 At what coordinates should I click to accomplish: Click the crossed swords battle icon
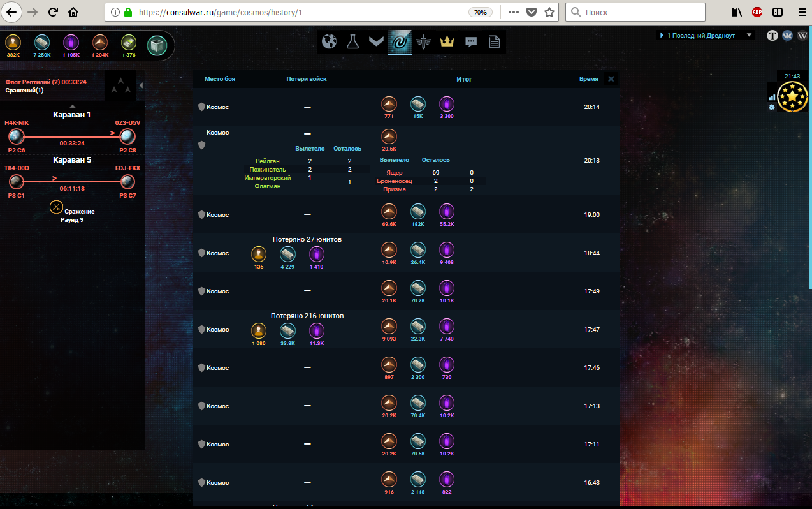click(56, 207)
